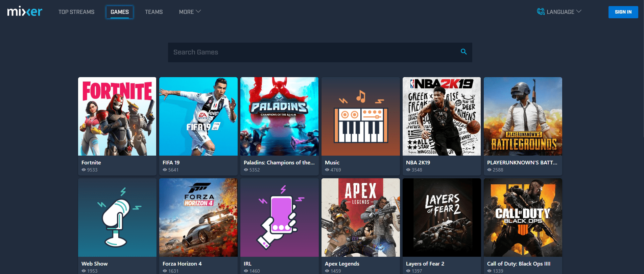Open the TEAMS tab
This screenshot has width=644, height=274.
point(154,12)
